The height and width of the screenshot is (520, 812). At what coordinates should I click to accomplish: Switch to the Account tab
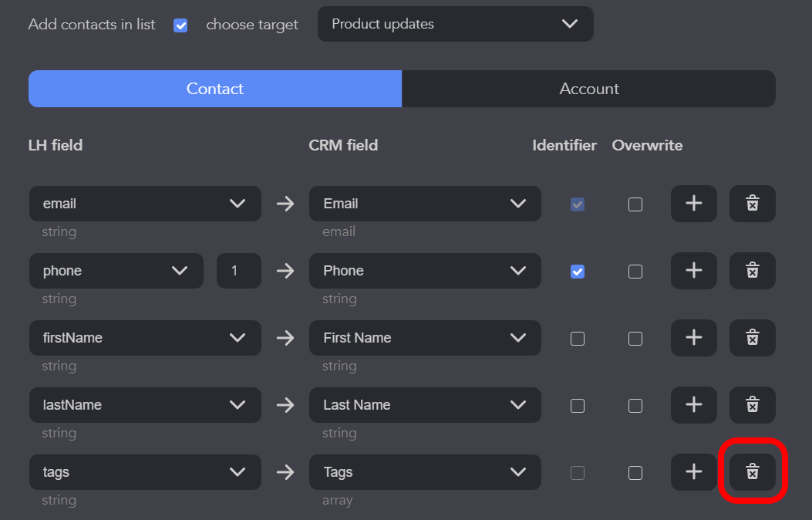click(588, 89)
